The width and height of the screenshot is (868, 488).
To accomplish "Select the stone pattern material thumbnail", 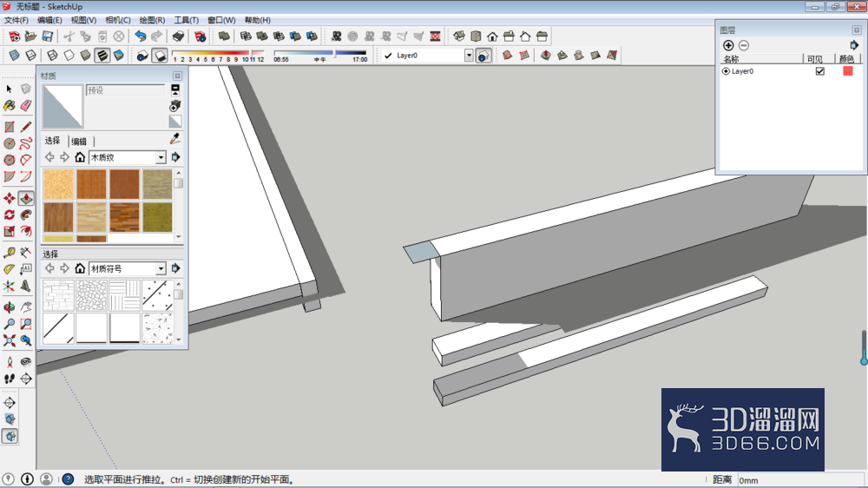I will click(91, 294).
